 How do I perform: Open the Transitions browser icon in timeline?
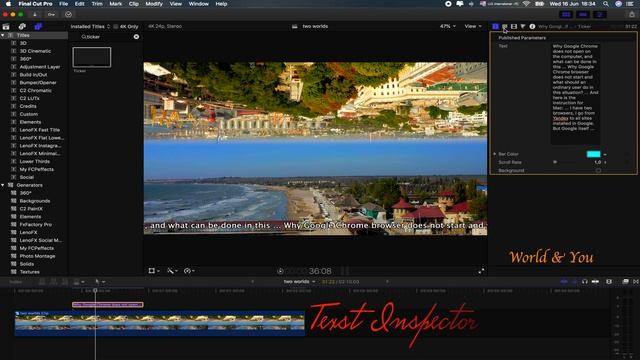(636, 281)
